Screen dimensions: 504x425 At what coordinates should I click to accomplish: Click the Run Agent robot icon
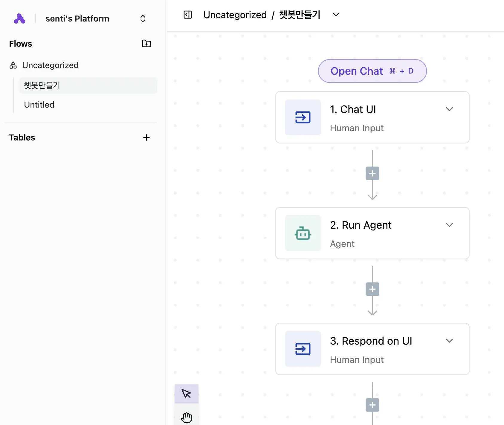(x=303, y=233)
